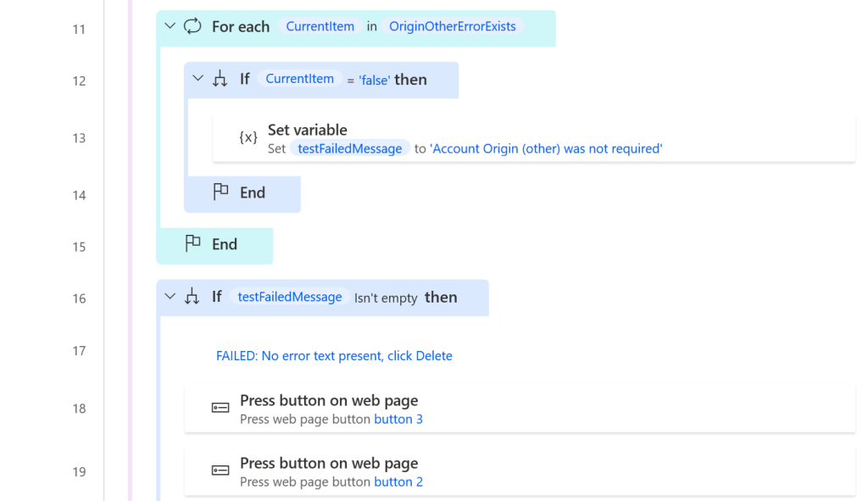Click the End flag icon on line 15
868x501 pixels.
[x=193, y=244]
